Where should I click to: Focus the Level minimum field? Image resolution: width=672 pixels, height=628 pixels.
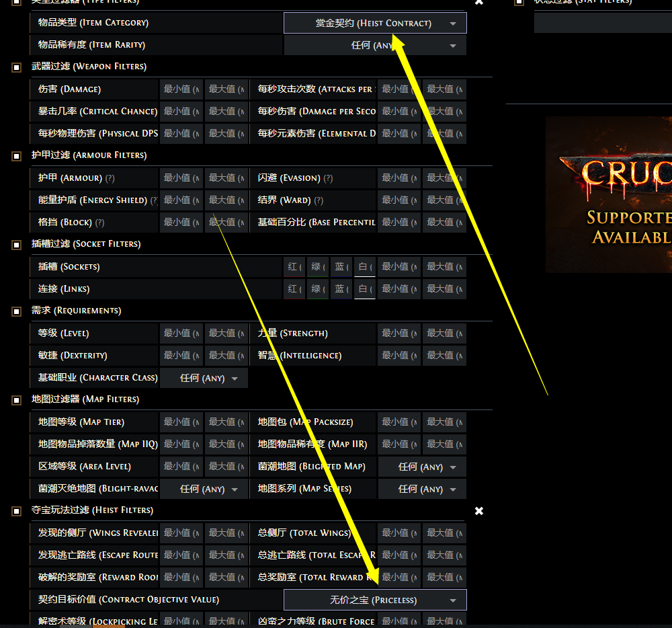181,333
